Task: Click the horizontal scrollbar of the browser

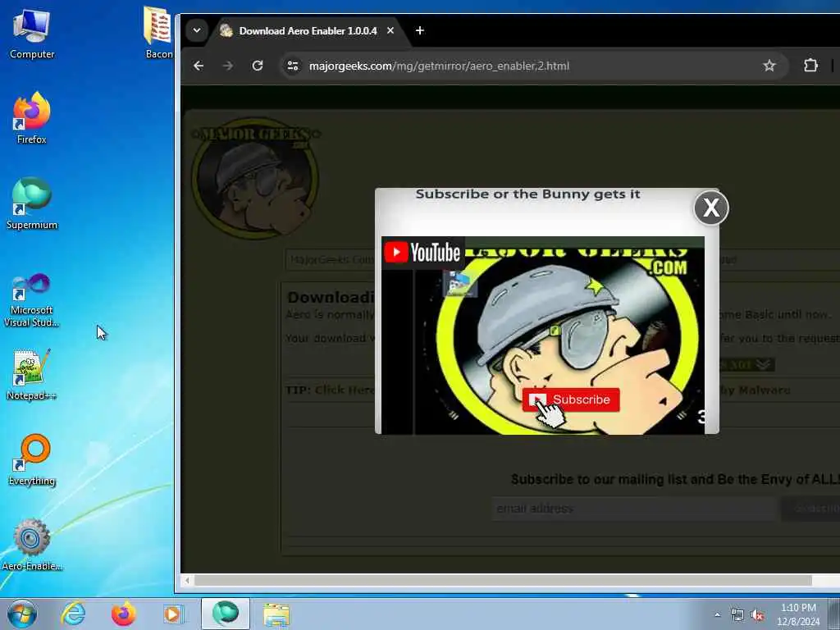Action: pos(503,580)
